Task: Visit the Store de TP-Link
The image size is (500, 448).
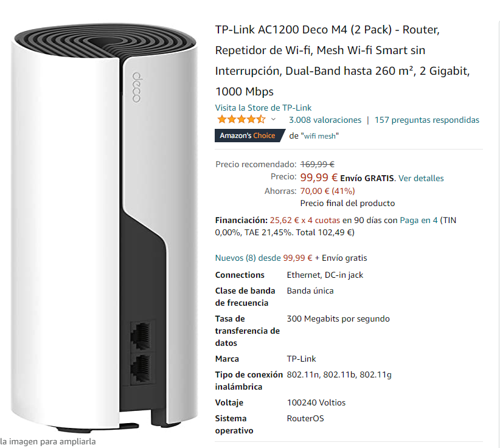Action: [263, 108]
